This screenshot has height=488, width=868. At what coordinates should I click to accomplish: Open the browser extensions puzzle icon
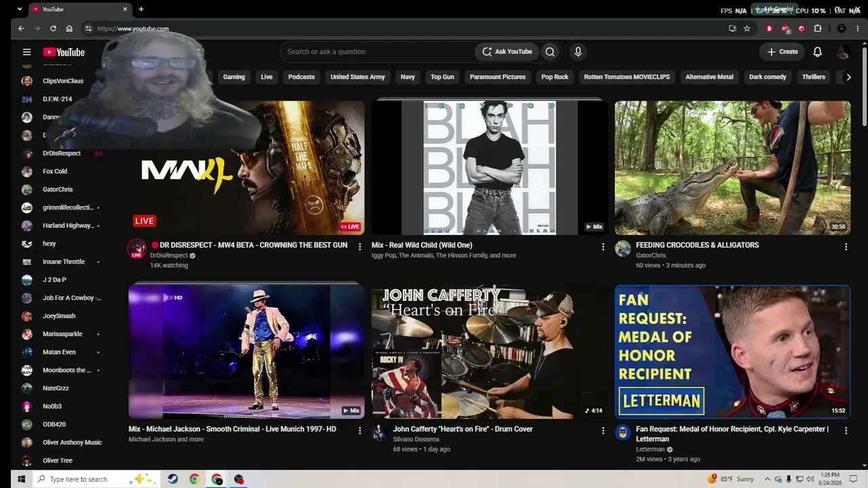coord(817,28)
